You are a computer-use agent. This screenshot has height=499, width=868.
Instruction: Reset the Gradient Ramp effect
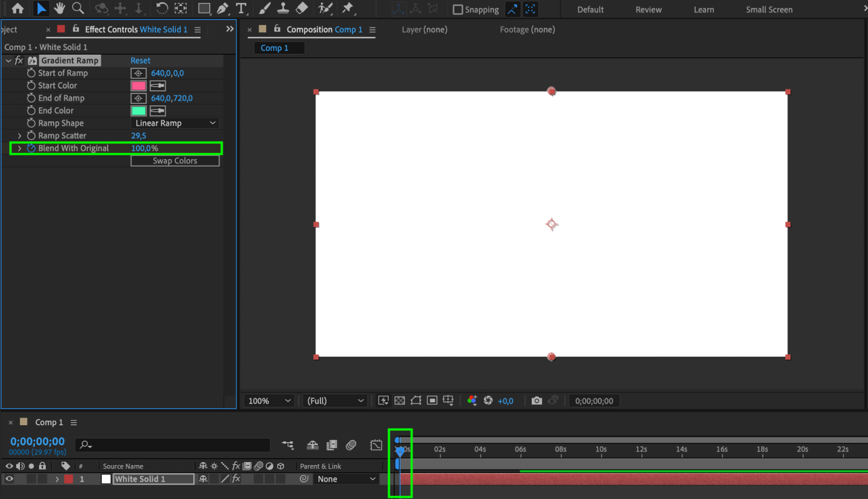[x=140, y=61]
